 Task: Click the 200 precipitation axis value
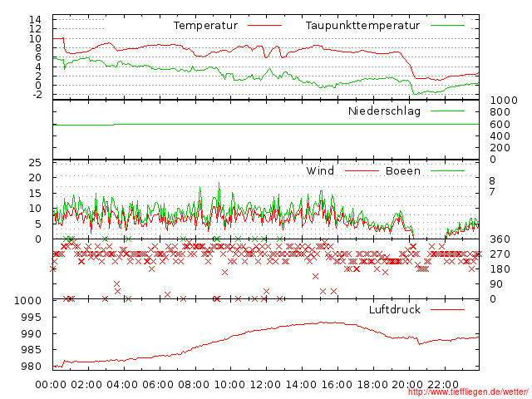click(x=500, y=148)
